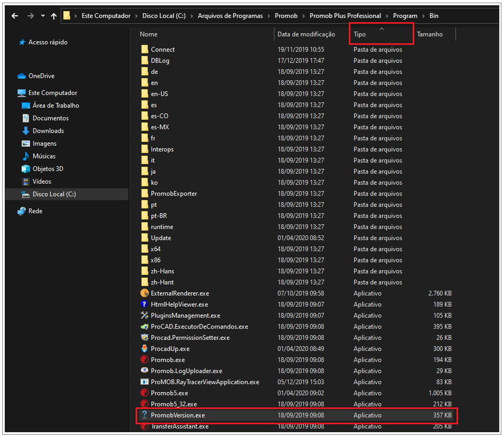Open recent locations dropdown arrow

point(43,16)
